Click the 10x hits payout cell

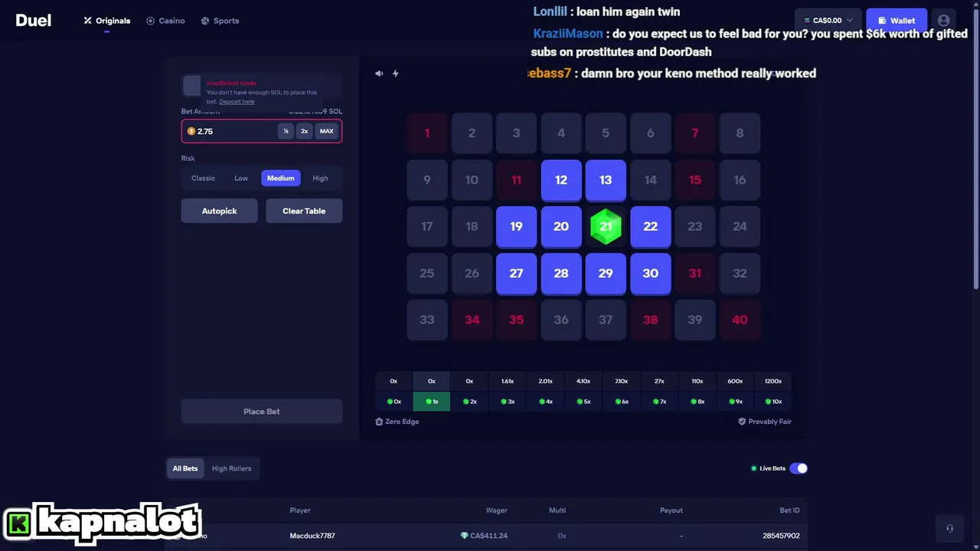tap(773, 401)
